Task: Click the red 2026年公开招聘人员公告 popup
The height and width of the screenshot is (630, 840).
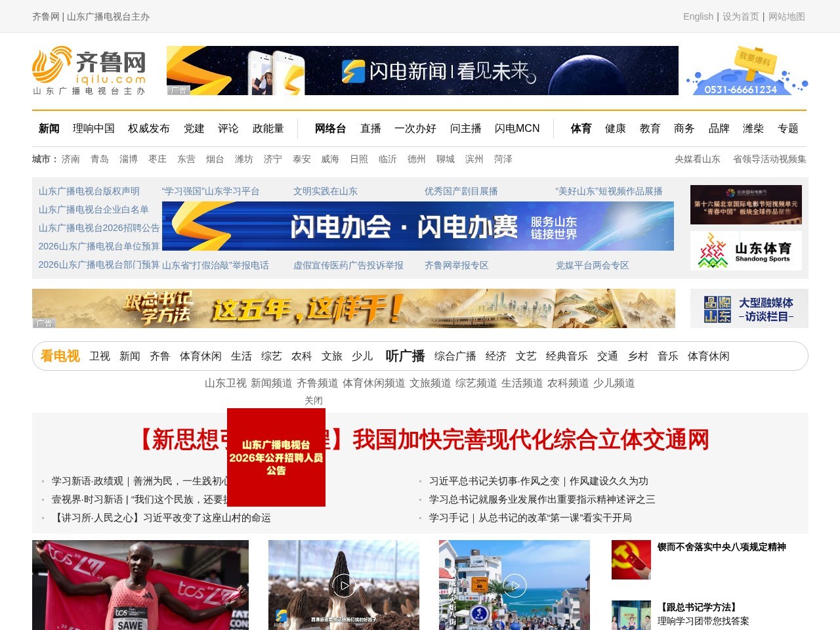Action: pyautogui.click(x=276, y=458)
